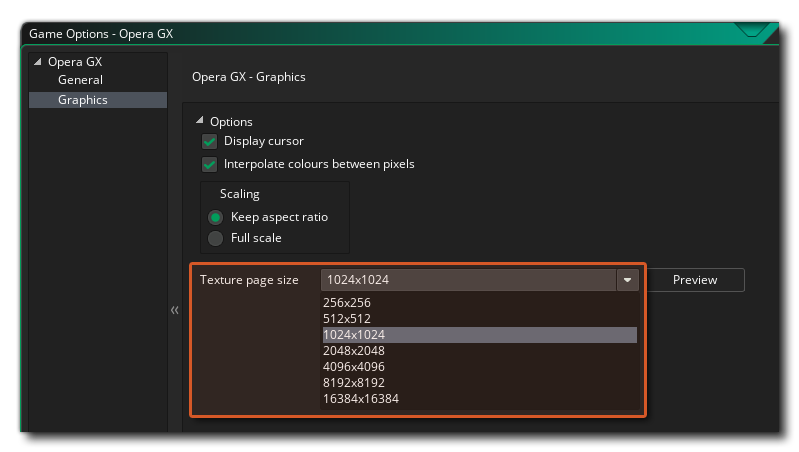Collapse the sidebar with double chevron
Screen dimensions: 799x452
coord(175,310)
